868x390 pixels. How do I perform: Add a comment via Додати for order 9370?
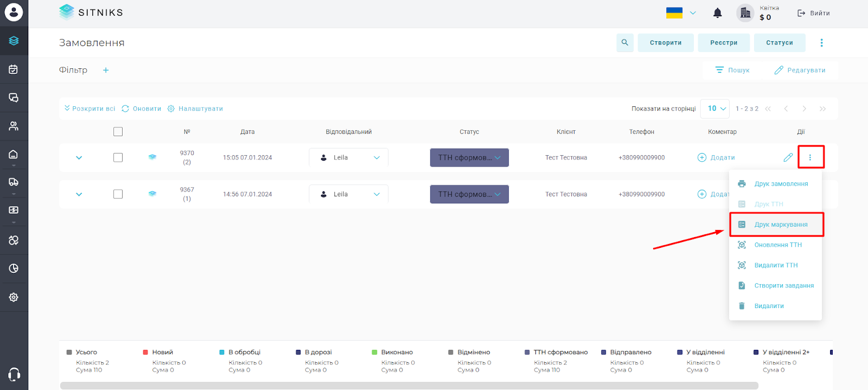pyautogui.click(x=716, y=157)
